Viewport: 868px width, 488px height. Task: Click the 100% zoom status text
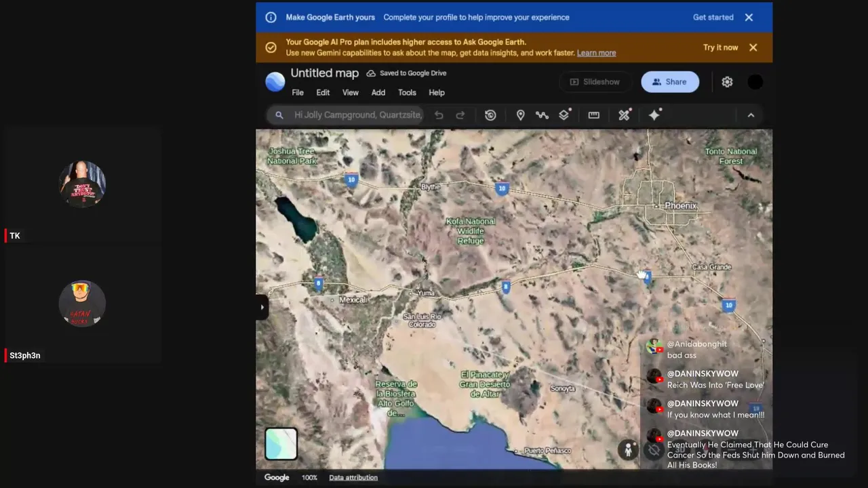tap(309, 478)
